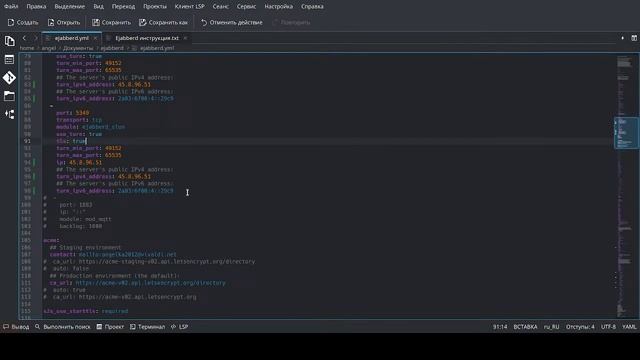Open the Documents sidebar panel icon
This screenshot has width=640, height=360.
click(9, 41)
